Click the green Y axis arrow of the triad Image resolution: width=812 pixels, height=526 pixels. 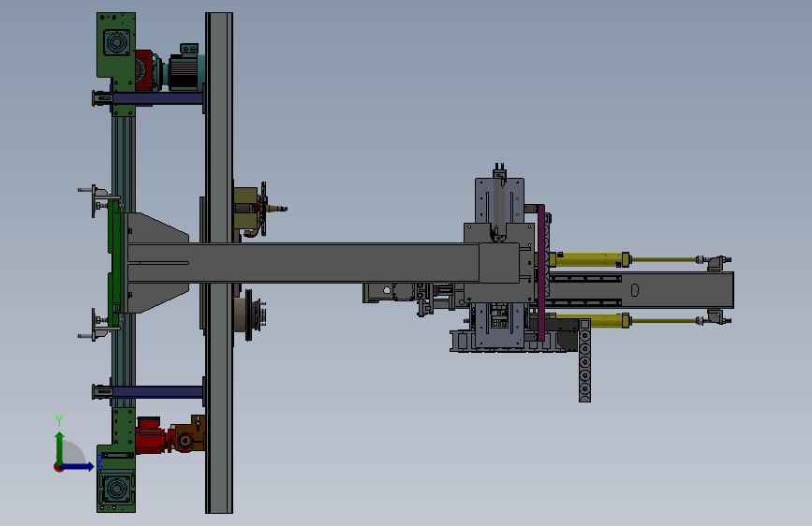click(x=60, y=447)
